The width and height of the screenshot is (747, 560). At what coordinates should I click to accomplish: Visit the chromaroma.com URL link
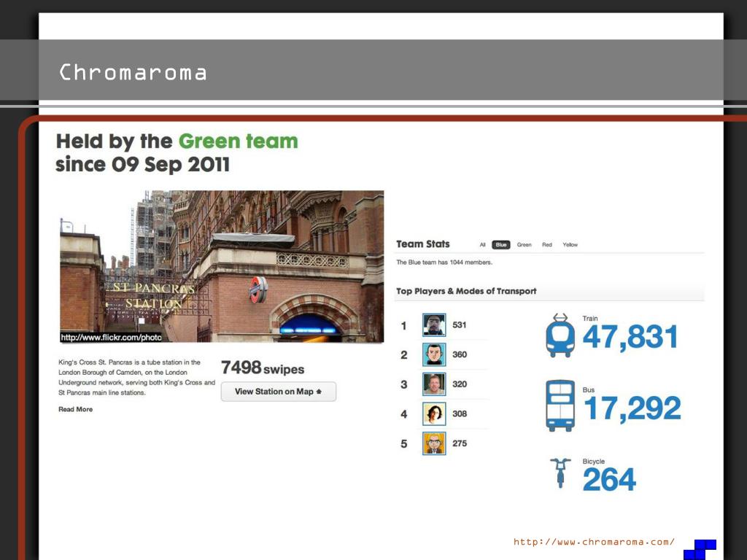click(x=594, y=542)
